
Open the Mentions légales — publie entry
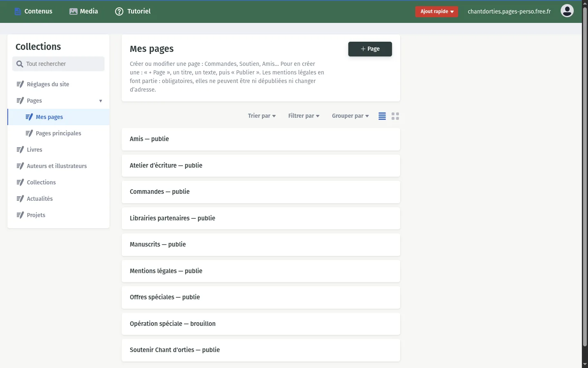tap(261, 271)
